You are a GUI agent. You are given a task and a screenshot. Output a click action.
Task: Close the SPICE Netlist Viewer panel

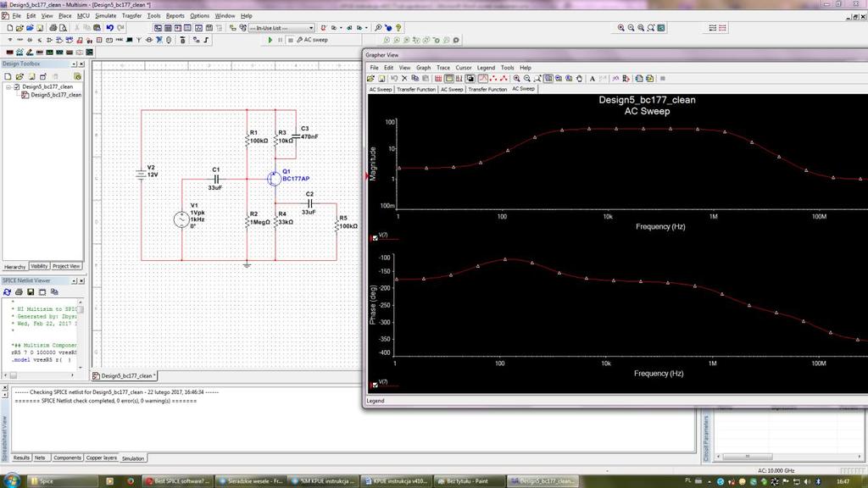click(81, 281)
